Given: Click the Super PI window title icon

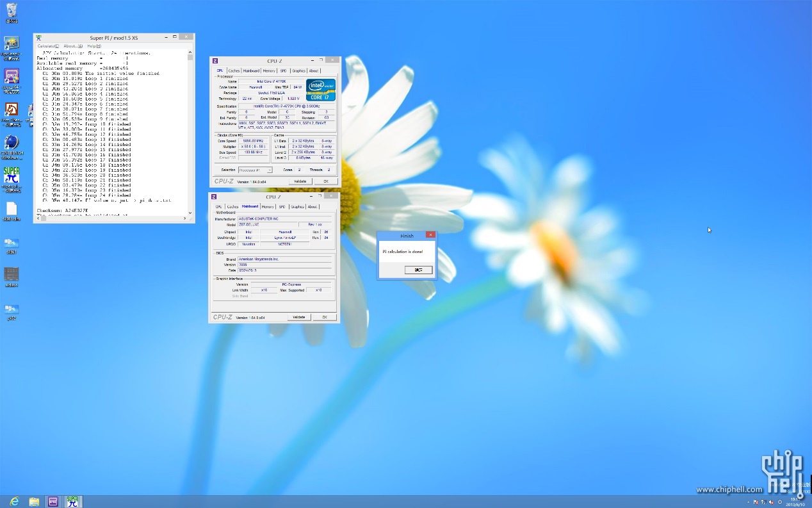Looking at the screenshot, I should [x=39, y=38].
